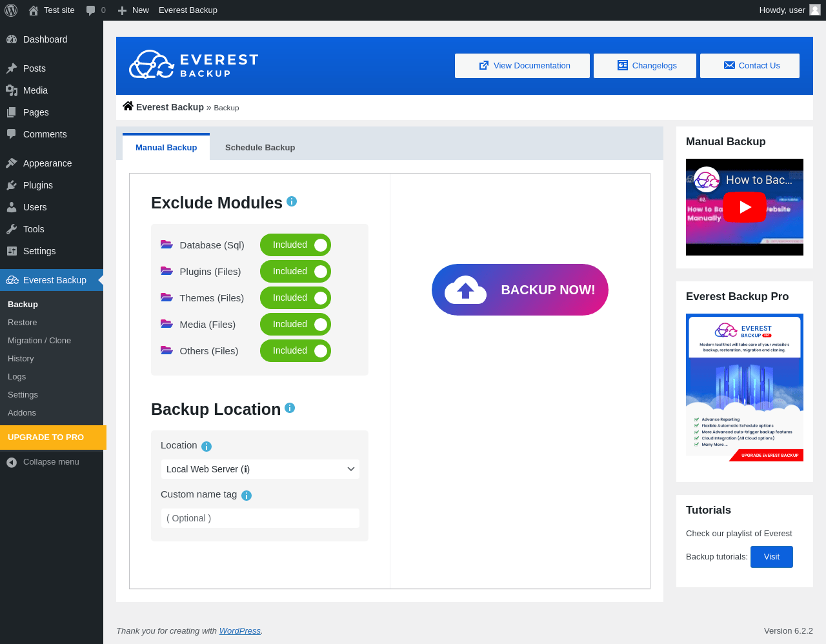Open Migration / Clone submenu item
Image resolution: width=826 pixels, height=644 pixels.
point(52,341)
